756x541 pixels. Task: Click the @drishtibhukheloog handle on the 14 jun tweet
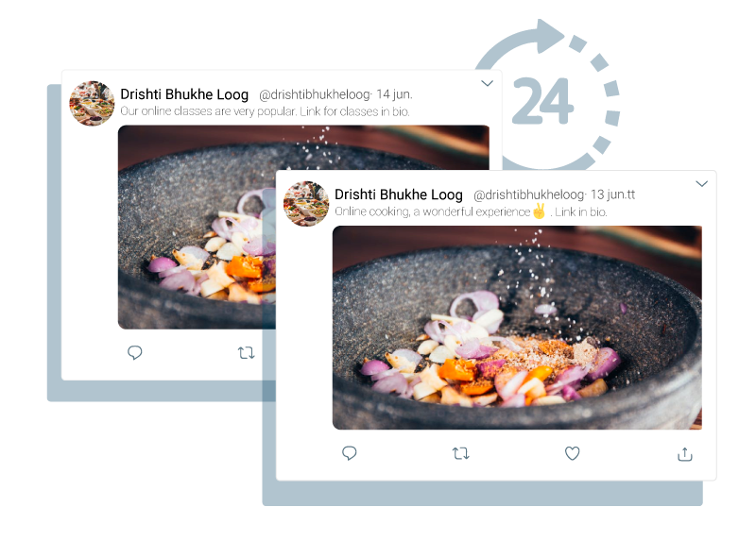point(315,94)
